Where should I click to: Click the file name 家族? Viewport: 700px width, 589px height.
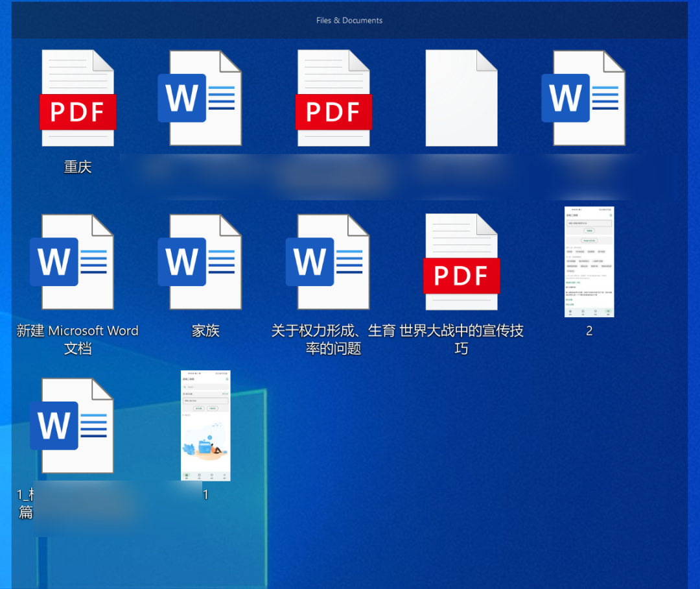[x=205, y=331]
